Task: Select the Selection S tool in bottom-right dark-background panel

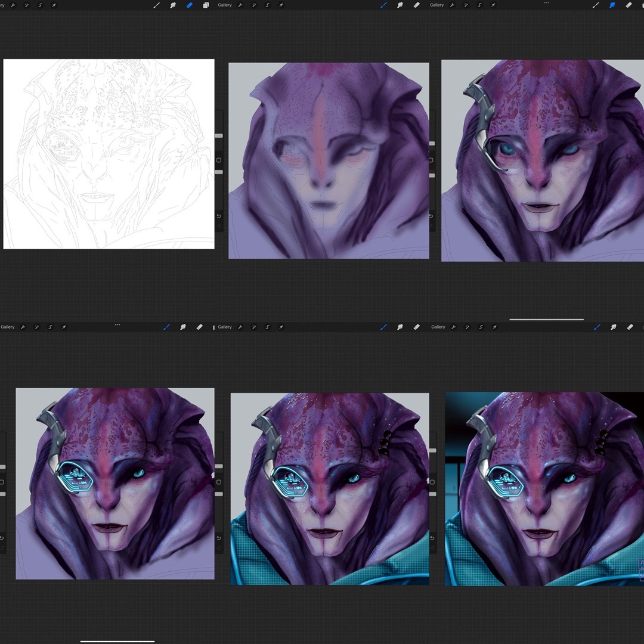Action: coord(481,327)
